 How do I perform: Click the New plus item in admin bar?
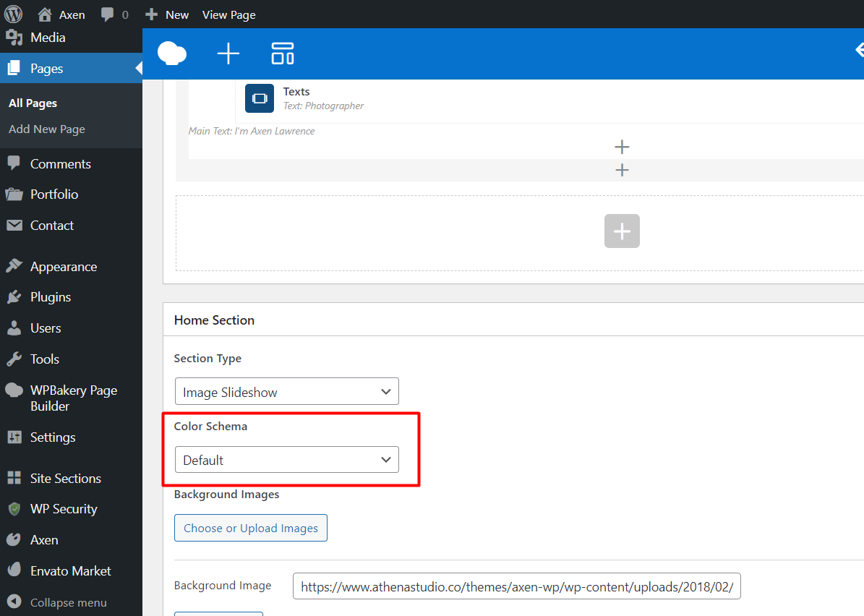(x=167, y=15)
